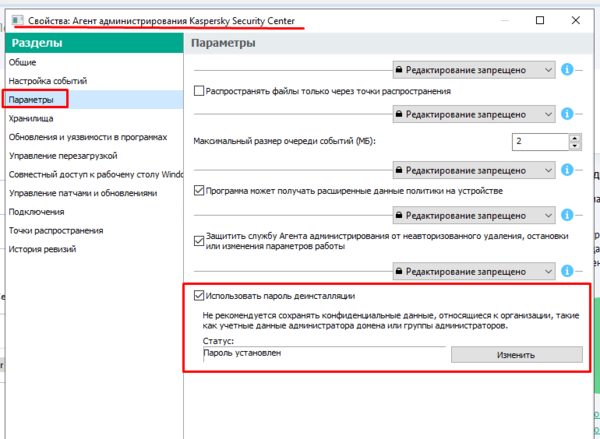Open 'Обновления и уязвимости в программах' section
The image size is (600, 439).
pyautogui.click(x=94, y=137)
